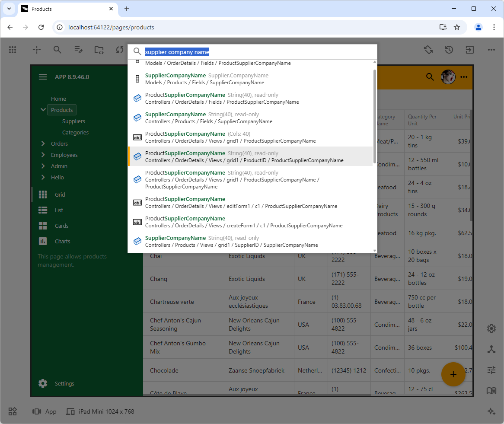504x424 pixels.
Task: Click the hamburger menu icon in app
Action: tap(43, 77)
